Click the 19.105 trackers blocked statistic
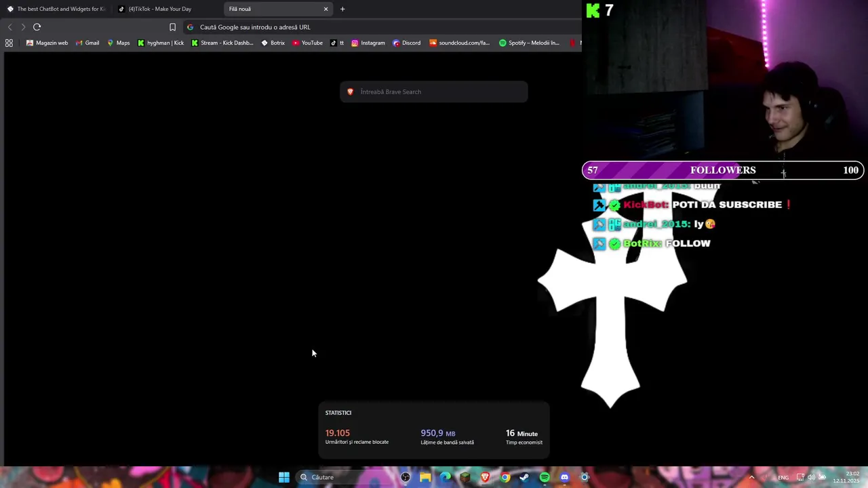Viewport: 868px width, 488px height. (x=357, y=436)
